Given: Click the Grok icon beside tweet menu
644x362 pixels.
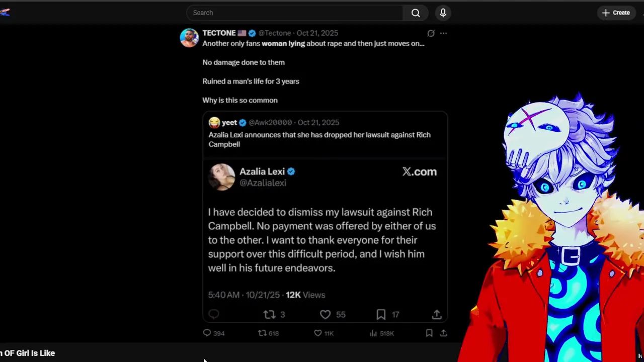Looking at the screenshot, I should [x=431, y=33].
